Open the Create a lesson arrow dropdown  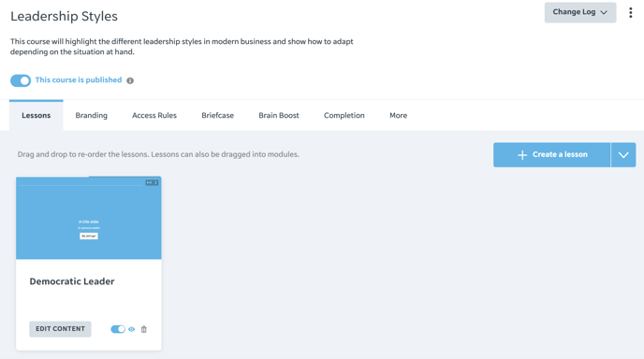click(x=623, y=154)
